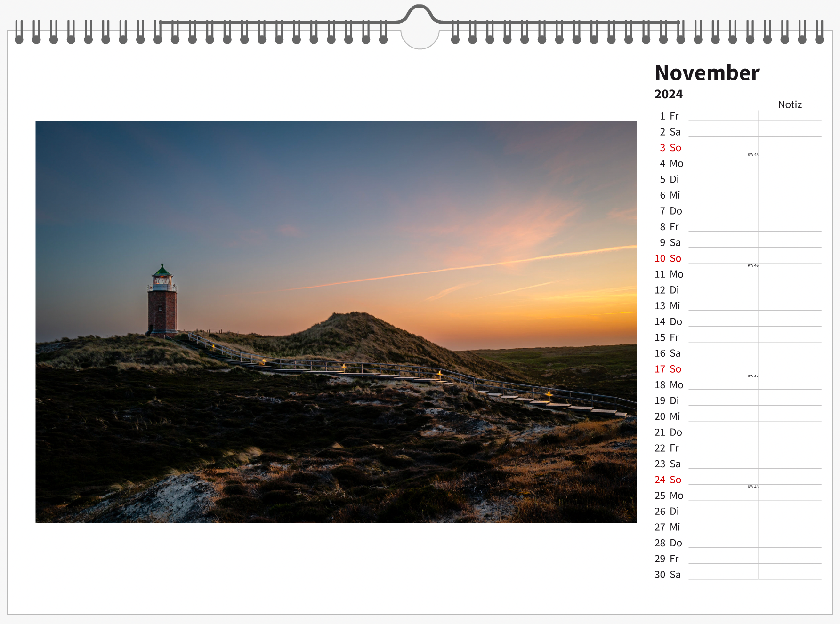Select the date "14 Do"
Viewport: 840px width, 624px height.
668,321
